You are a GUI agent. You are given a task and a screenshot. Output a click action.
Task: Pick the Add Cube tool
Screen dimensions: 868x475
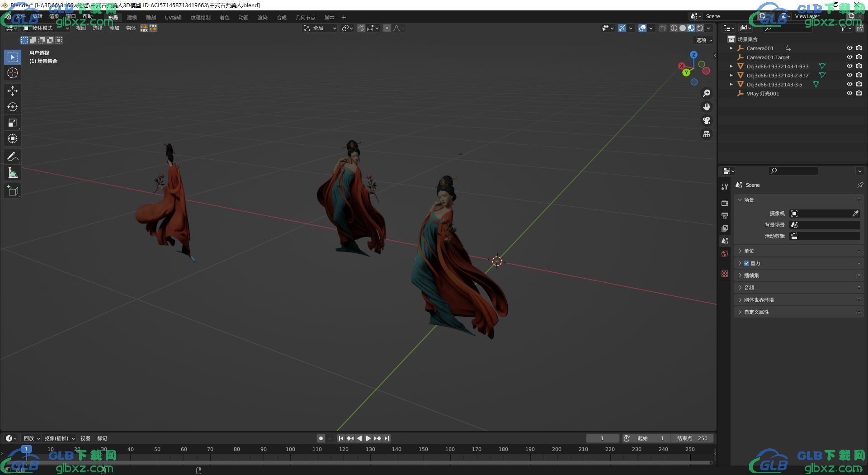[13, 191]
